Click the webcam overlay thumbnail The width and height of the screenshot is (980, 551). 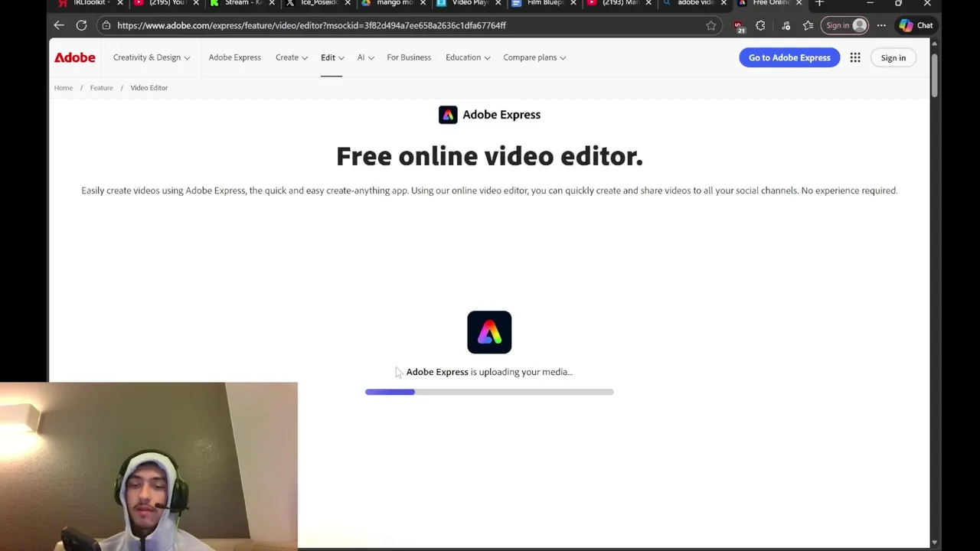(x=149, y=467)
